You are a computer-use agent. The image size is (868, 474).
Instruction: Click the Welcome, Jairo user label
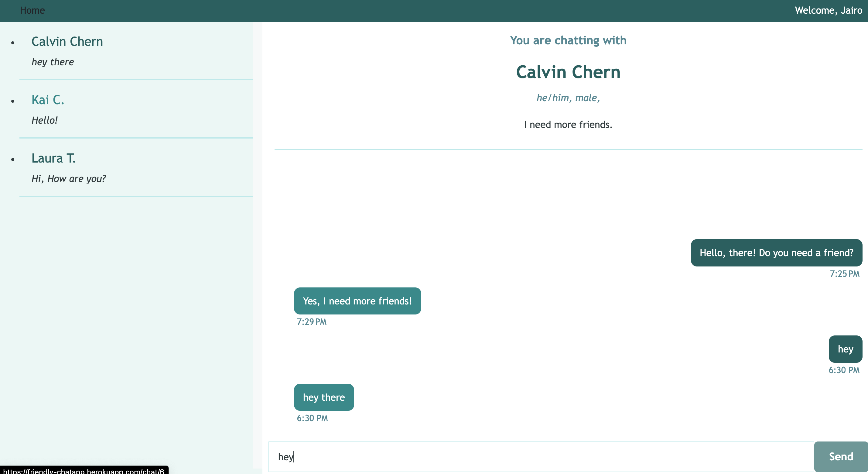tap(828, 10)
